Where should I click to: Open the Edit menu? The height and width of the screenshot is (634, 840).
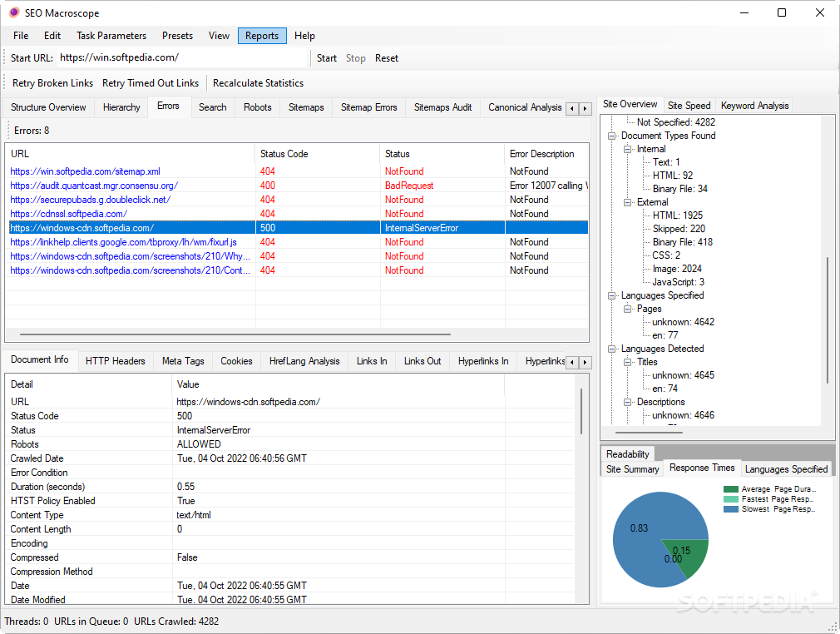point(52,36)
